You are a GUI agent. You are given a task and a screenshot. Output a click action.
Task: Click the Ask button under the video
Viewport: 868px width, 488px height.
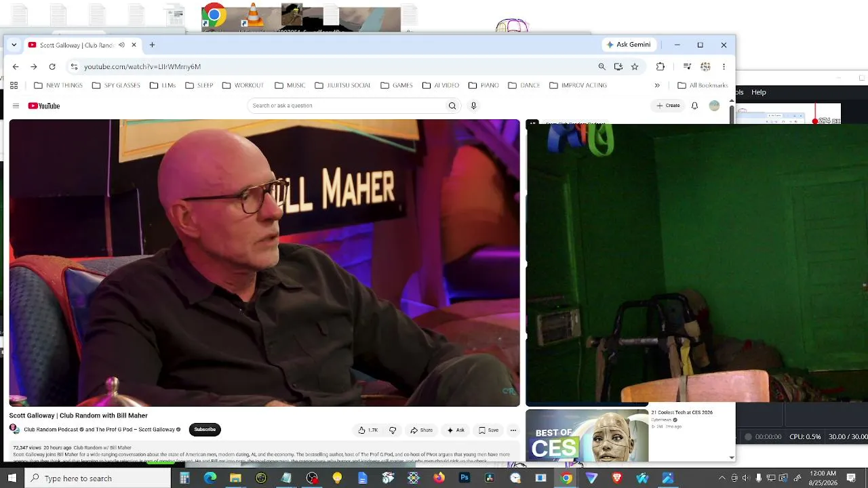456,430
